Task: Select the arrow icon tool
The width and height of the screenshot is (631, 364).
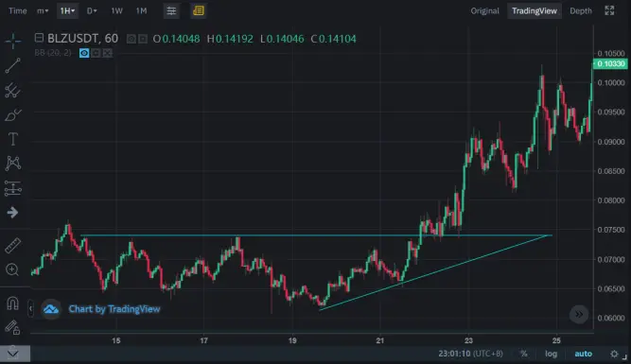Action: coord(13,213)
